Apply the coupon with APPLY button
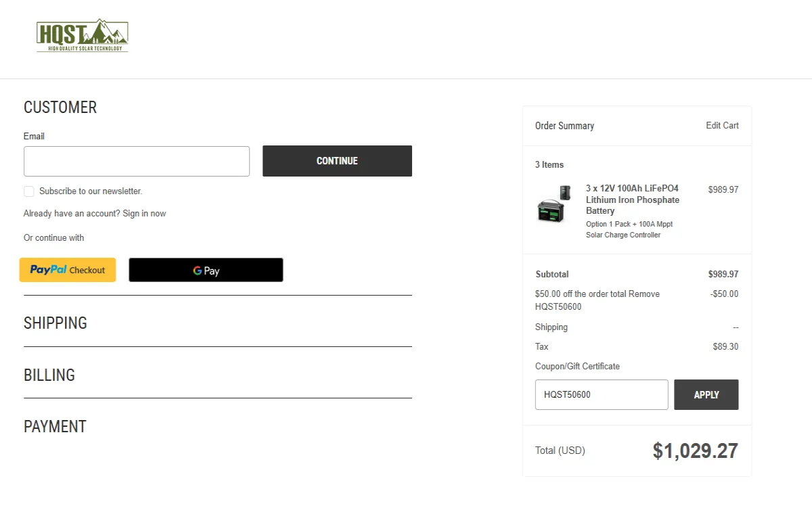Viewport: 812px width, 531px height. tap(706, 394)
